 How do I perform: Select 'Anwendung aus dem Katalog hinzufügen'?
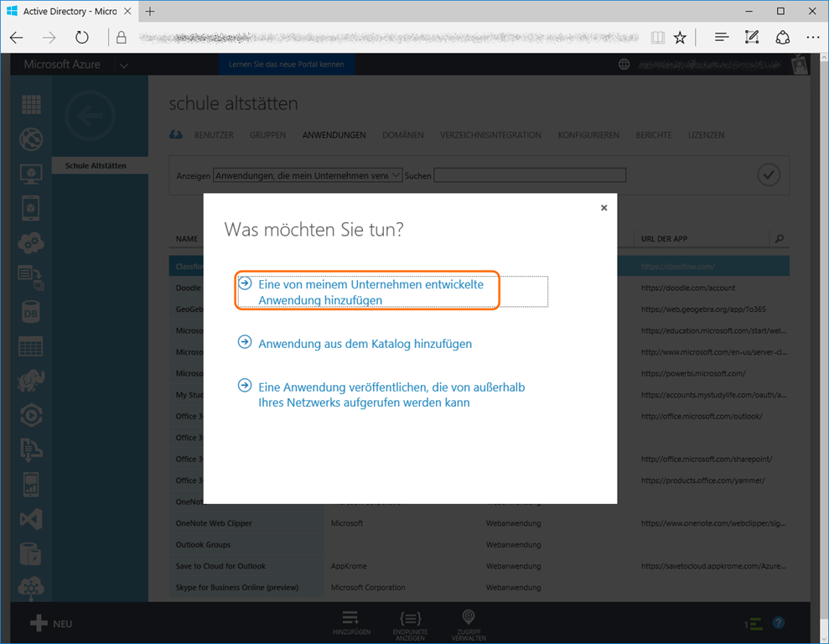[x=365, y=344]
